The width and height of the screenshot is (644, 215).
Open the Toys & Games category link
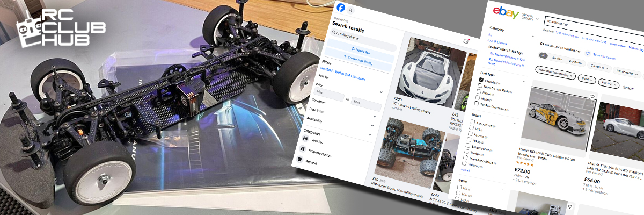click(497, 41)
